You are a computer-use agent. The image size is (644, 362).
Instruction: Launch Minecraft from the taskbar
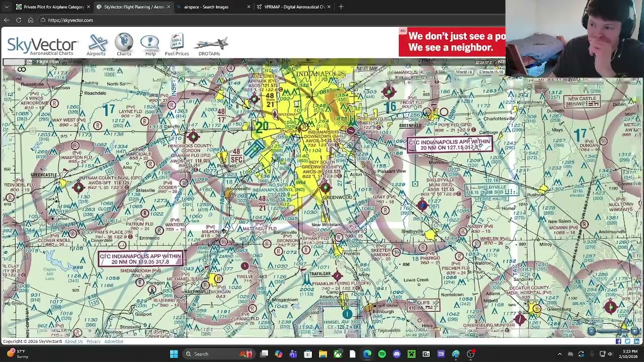coord(412,354)
